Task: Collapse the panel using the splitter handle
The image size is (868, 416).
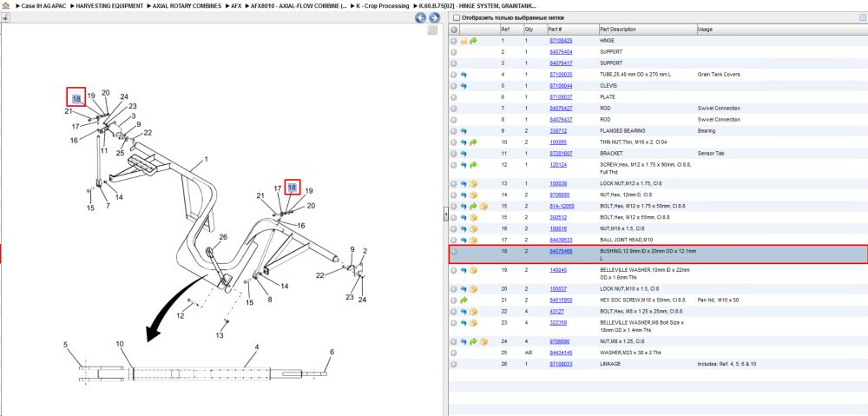Action: (x=445, y=215)
